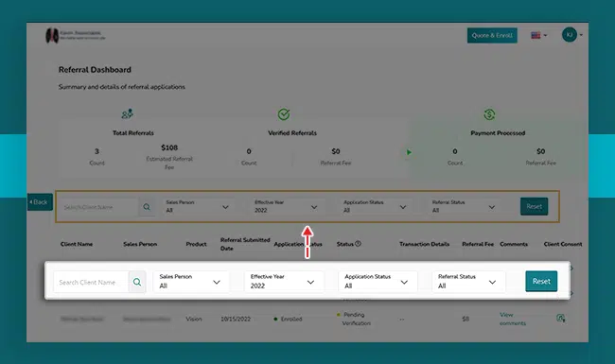Click magnifier search icon in dimmed filter bar

point(147,207)
